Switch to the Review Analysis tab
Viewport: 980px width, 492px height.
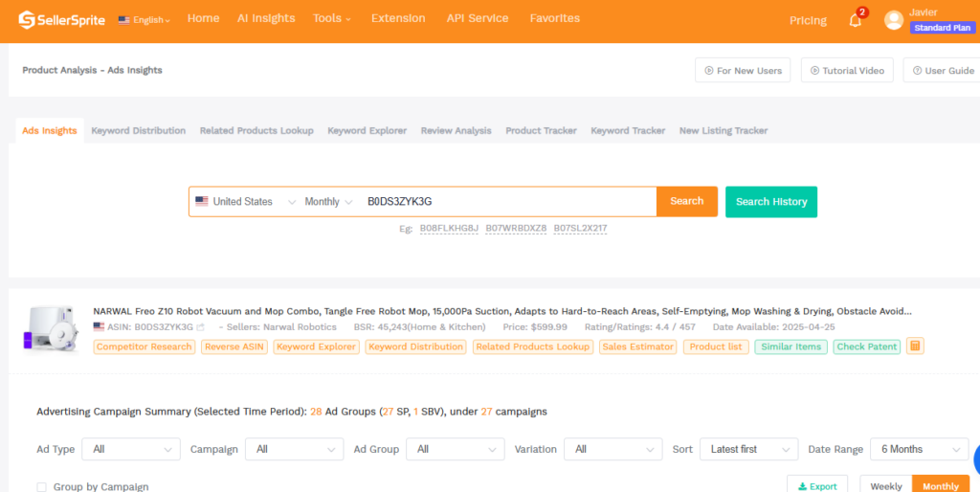coord(457,131)
